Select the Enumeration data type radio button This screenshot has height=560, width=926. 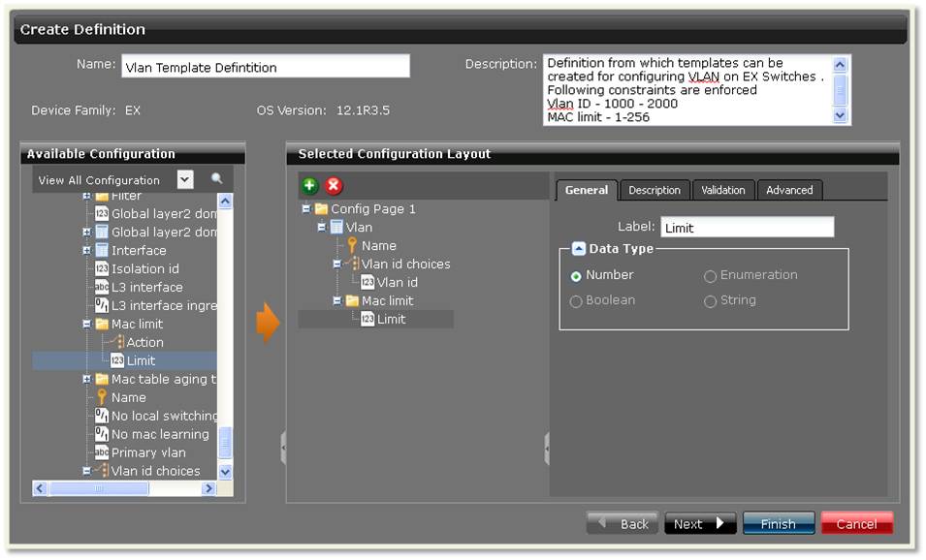(x=711, y=276)
